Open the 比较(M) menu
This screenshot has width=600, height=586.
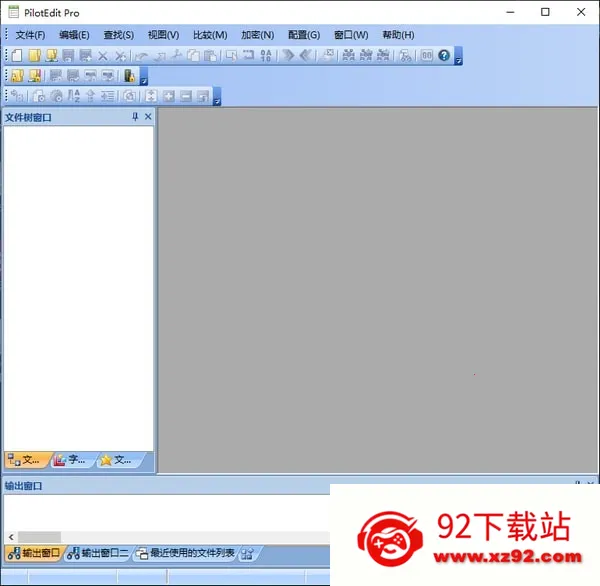(210, 35)
